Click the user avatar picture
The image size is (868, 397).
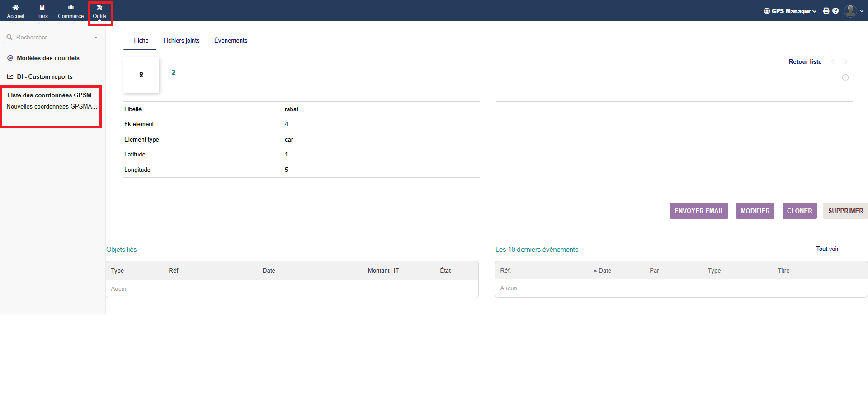pos(850,11)
